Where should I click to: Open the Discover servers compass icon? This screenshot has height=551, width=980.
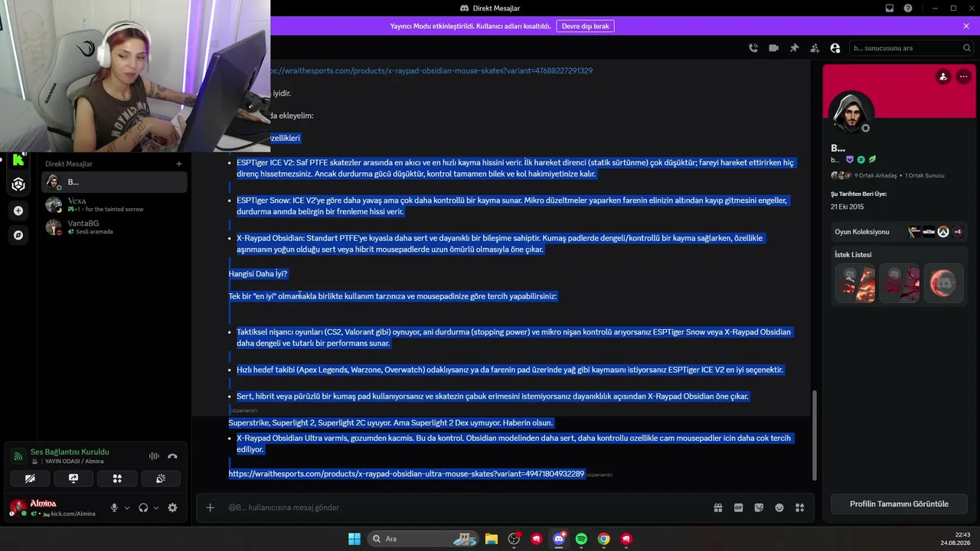tap(18, 235)
